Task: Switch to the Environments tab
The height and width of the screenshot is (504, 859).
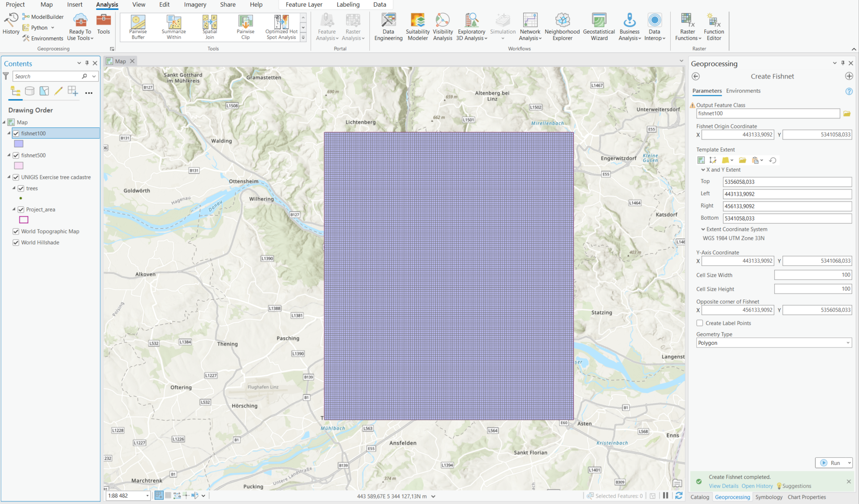Action: tap(743, 91)
